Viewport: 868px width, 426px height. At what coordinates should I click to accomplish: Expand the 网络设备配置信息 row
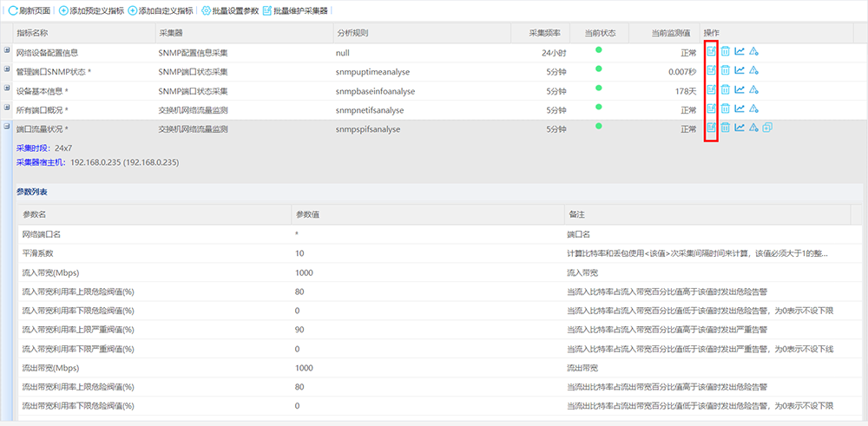pos(7,50)
